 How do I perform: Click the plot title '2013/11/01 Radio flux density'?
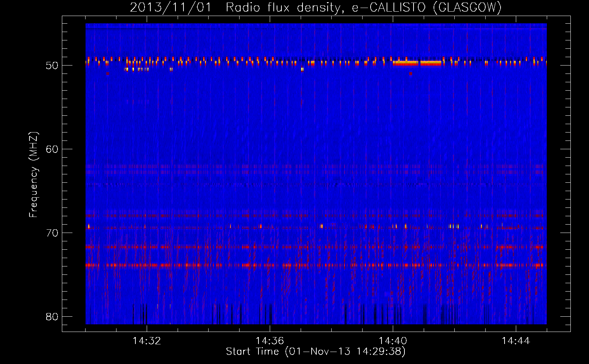(316, 7)
